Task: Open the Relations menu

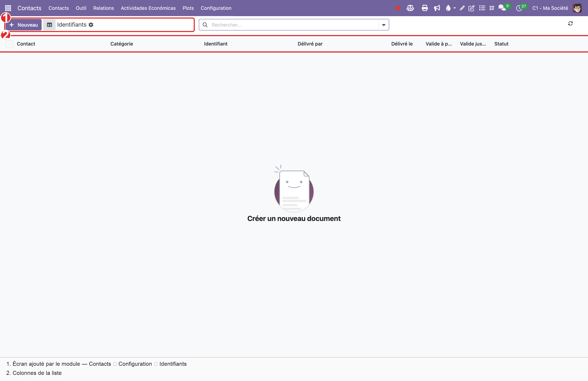Action: point(103,8)
